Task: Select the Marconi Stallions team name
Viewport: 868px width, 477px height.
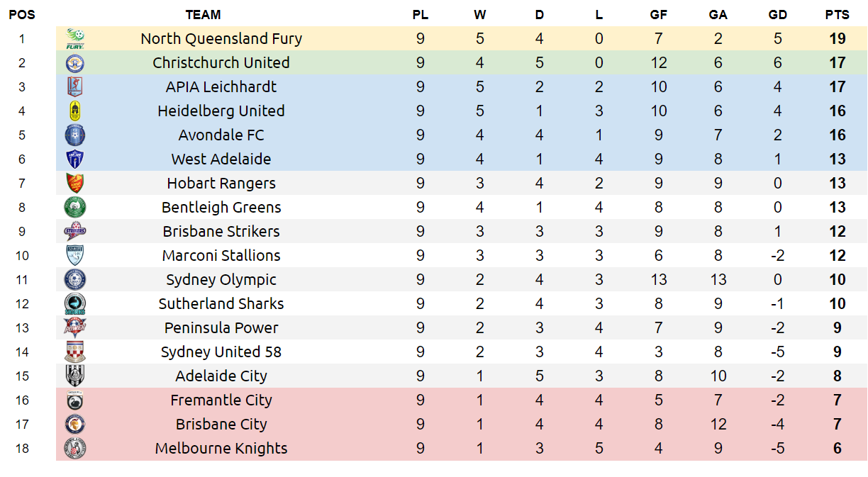Action: tap(221, 256)
